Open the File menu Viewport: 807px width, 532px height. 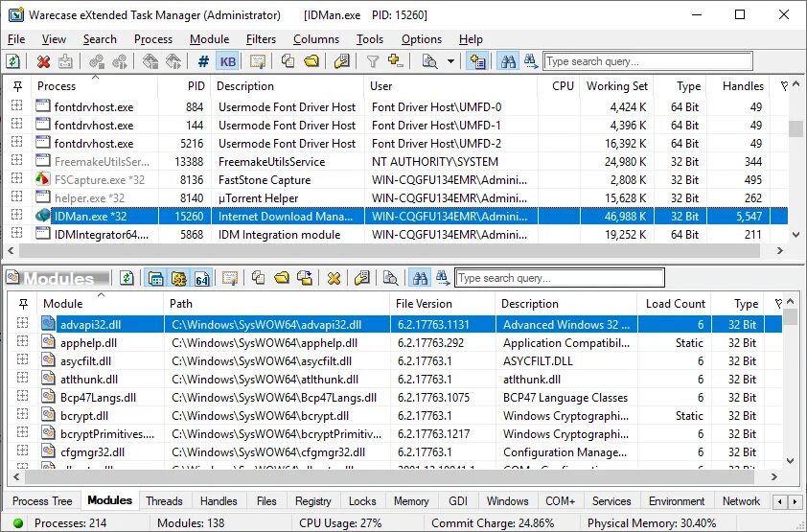(16, 39)
